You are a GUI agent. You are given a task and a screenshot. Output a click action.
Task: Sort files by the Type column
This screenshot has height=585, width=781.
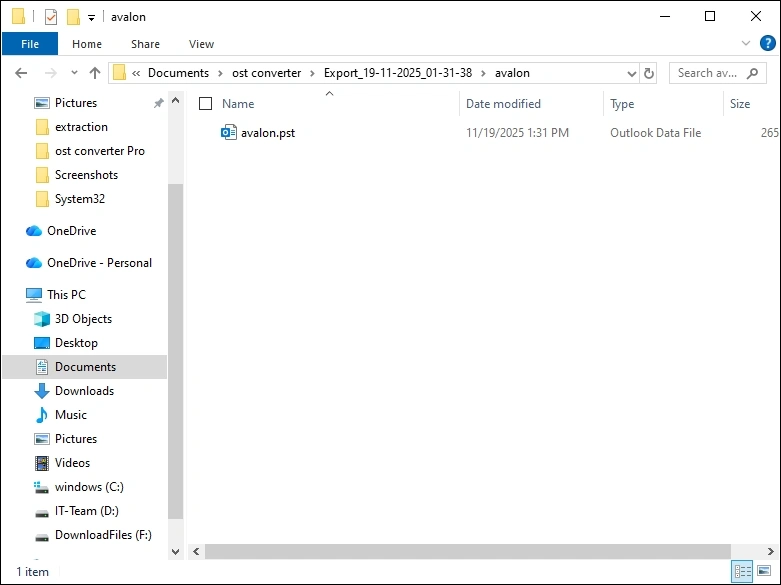pos(622,104)
